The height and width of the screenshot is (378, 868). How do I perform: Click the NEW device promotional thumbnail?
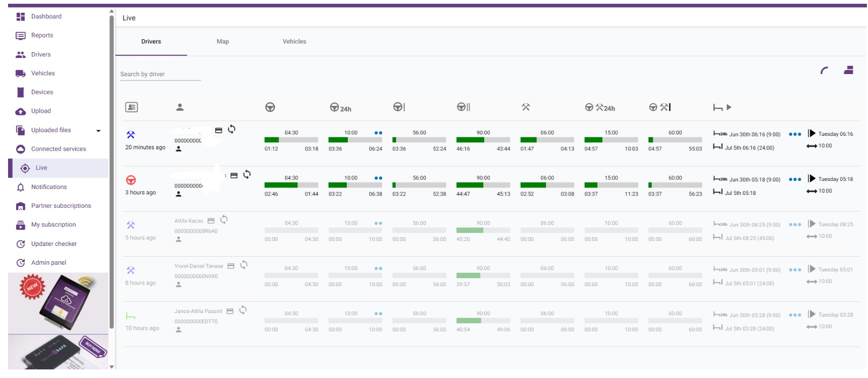58,303
